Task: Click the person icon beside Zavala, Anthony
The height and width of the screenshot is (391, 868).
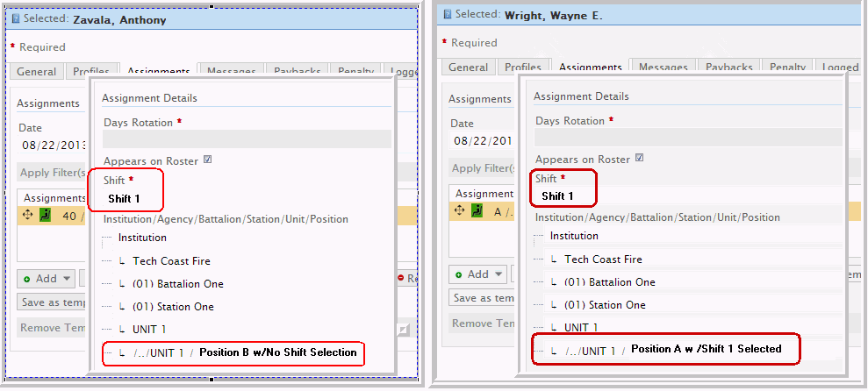Action: pyautogui.click(x=15, y=19)
